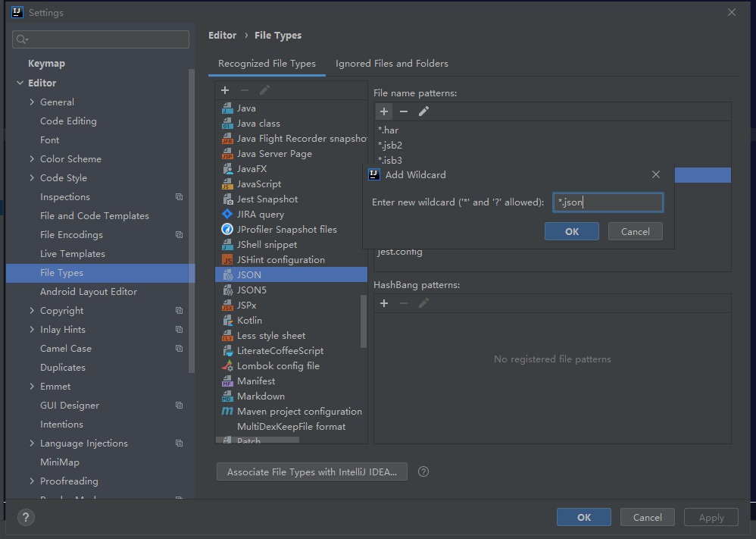Collapse the Editor settings section
The height and width of the screenshot is (539, 756).
[20, 83]
